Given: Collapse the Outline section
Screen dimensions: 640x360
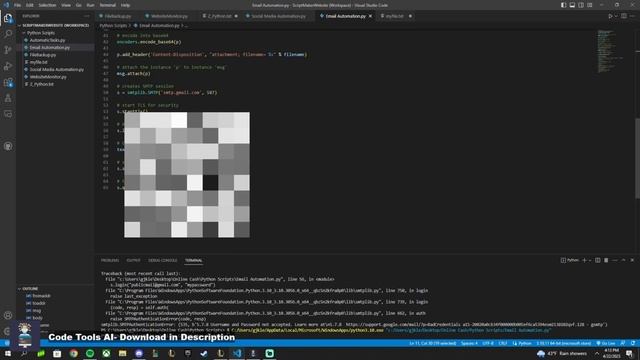Looking at the screenshot, I should point(30,289).
